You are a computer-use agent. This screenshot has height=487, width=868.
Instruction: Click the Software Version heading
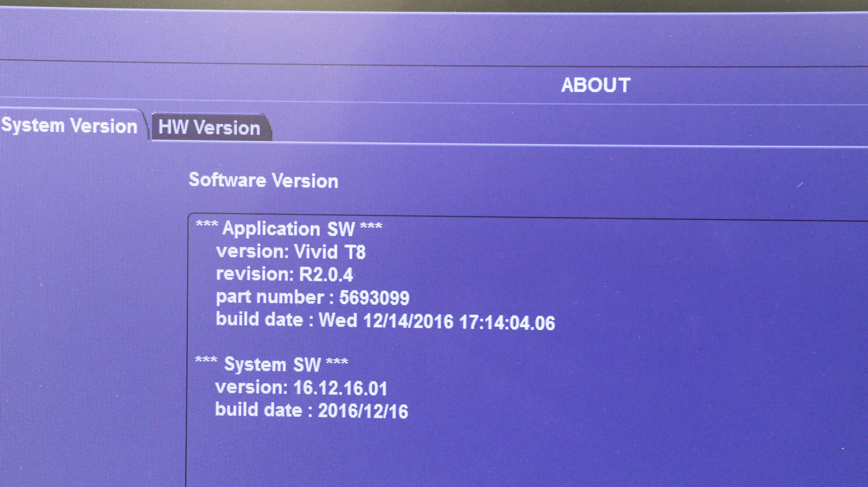tap(263, 180)
